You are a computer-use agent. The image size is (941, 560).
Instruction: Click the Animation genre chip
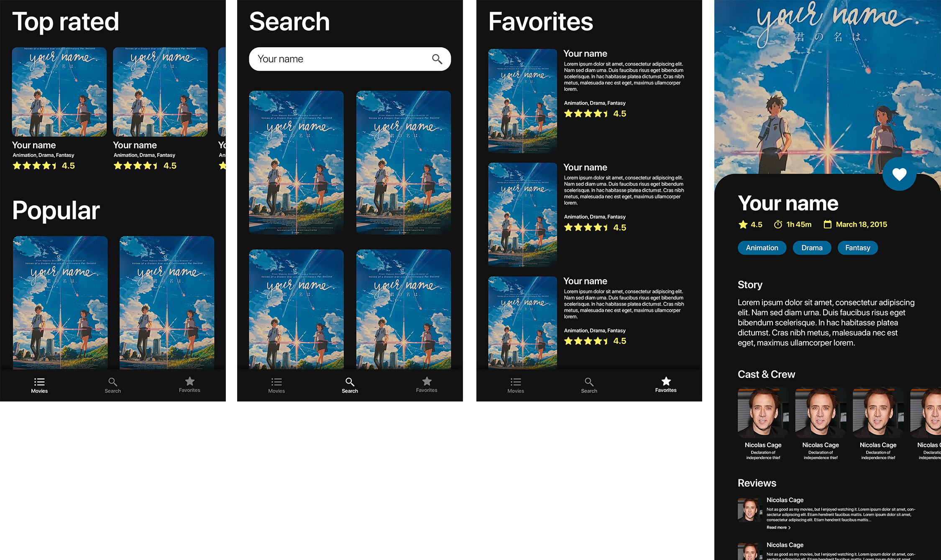pyautogui.click(x=762, y=248)
